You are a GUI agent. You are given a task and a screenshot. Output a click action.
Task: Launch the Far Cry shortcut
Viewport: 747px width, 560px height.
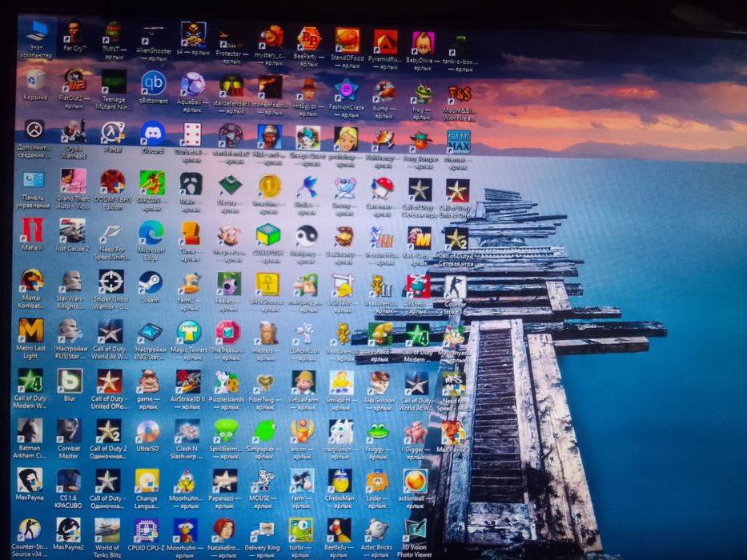tap(74, 32)
